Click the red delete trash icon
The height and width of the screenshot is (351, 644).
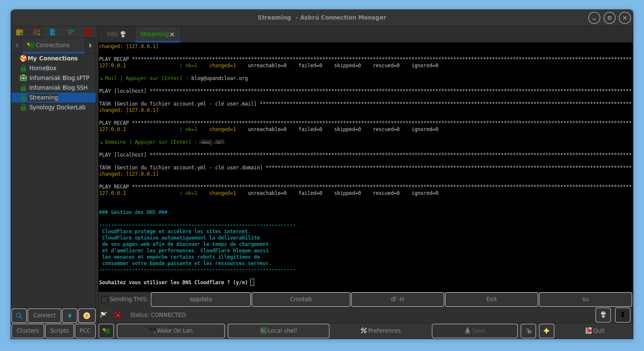click(x=88, y=32)
